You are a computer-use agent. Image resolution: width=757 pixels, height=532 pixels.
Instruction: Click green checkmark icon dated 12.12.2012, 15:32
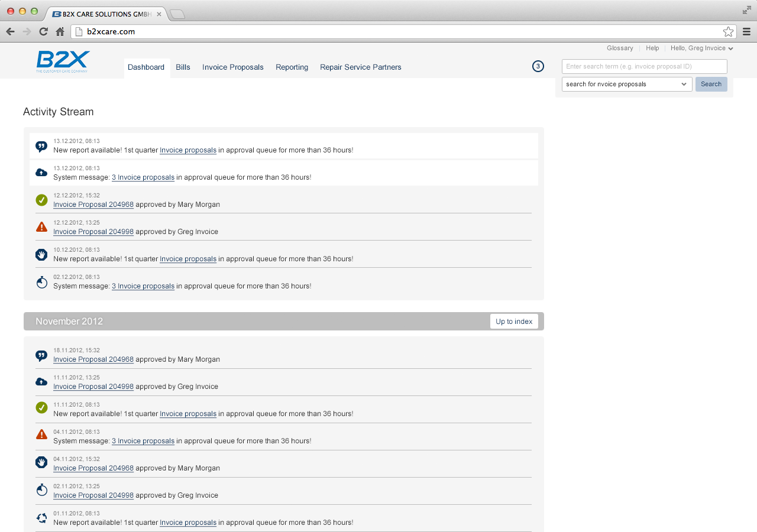click(41, 200)
